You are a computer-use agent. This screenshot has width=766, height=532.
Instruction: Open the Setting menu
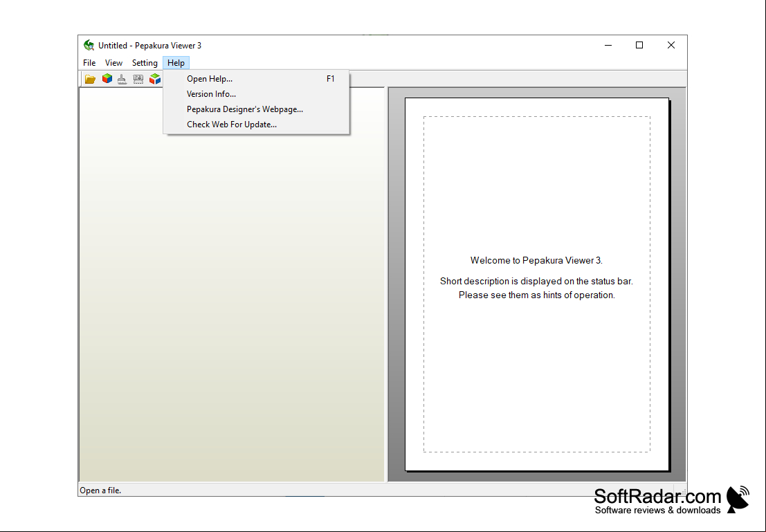tap(145, 62)
